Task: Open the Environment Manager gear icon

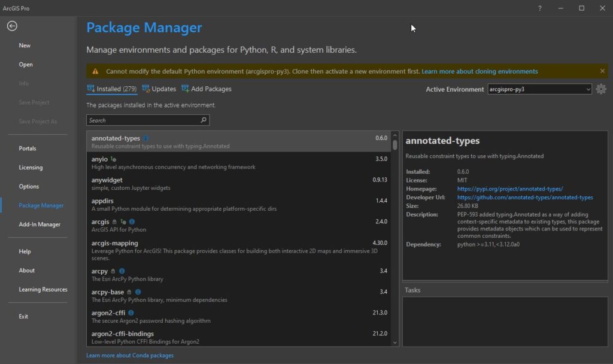Action: (601, 89)
